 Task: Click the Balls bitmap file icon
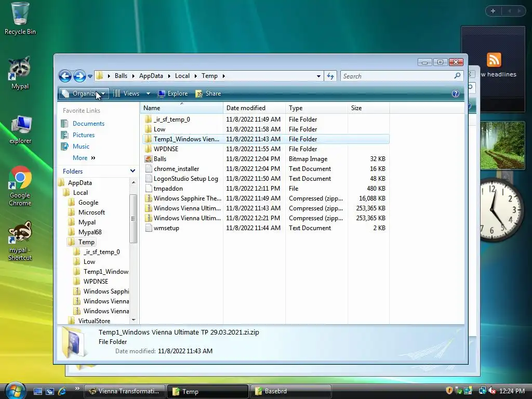pyautogui.click(x=148, y=159)
